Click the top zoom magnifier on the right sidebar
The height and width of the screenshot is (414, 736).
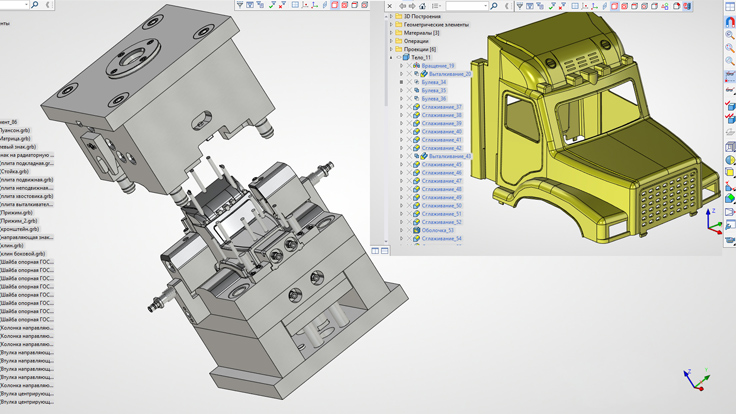pyautogui.click(x=730, y=35)
